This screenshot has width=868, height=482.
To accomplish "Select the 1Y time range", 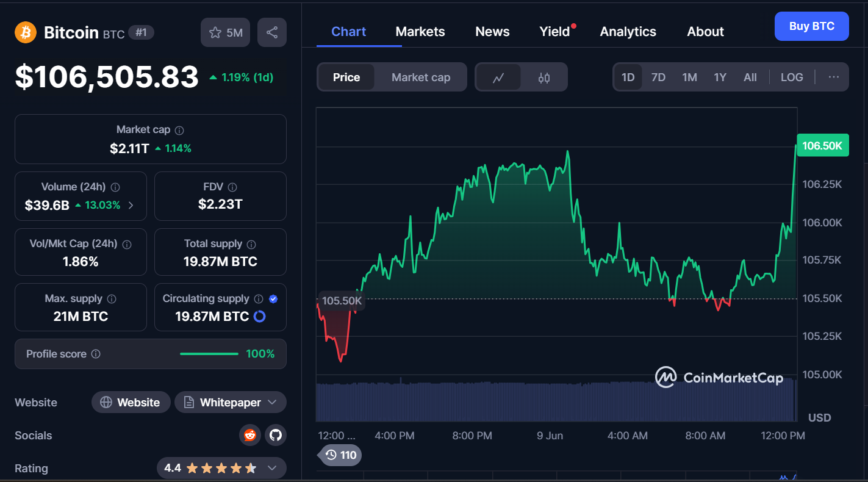I will point(720,77).
